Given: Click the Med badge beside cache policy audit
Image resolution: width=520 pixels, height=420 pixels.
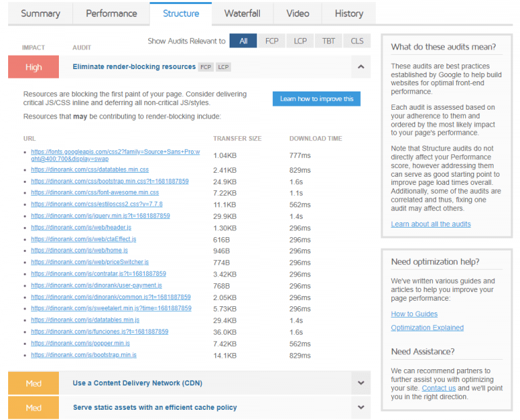Looking at the screenshot, I should click(33, 407).
